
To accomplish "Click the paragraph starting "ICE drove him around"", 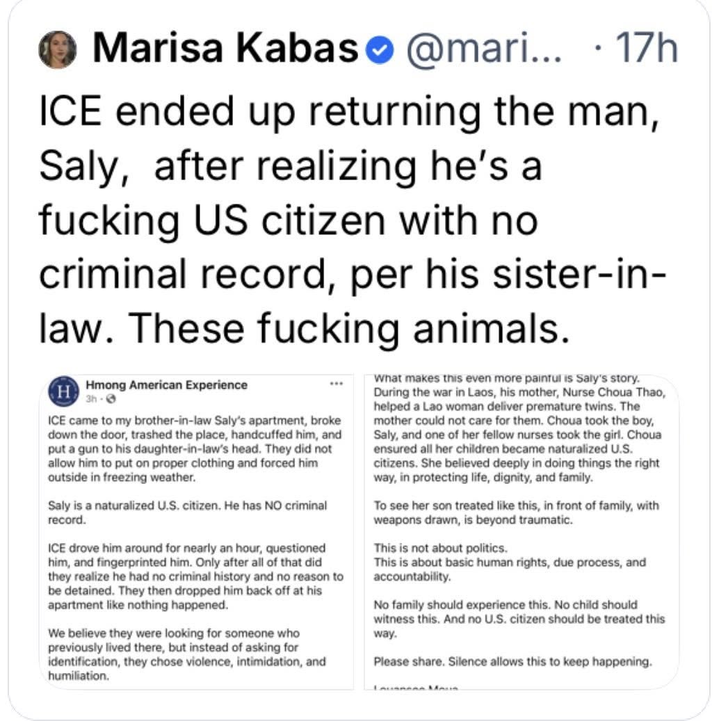I will coord(194,576).
